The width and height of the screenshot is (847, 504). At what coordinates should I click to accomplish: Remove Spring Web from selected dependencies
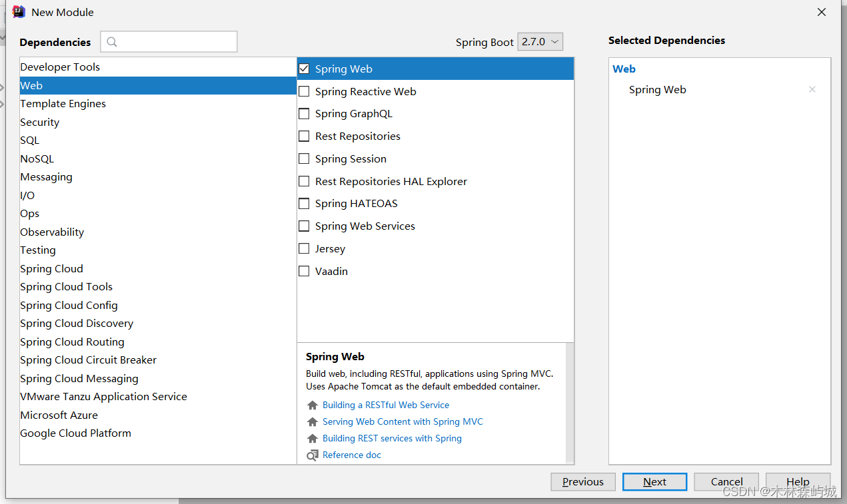pos(812,89)
